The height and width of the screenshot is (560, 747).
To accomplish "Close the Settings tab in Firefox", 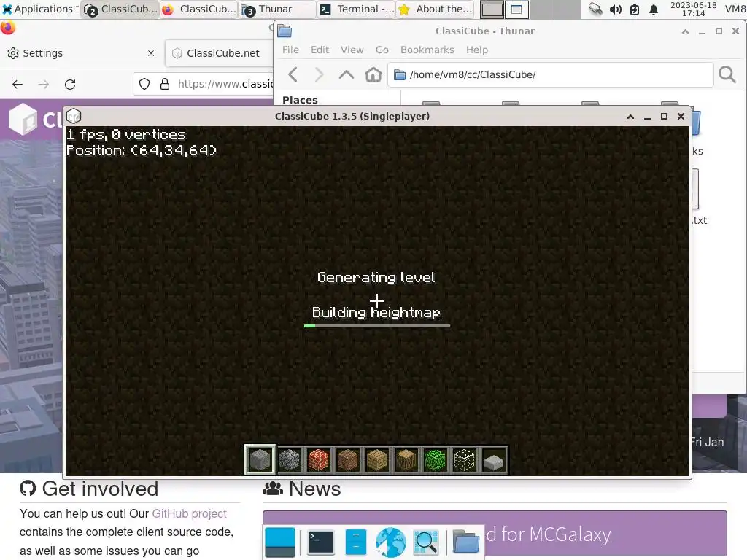I will tap(151, 53).
